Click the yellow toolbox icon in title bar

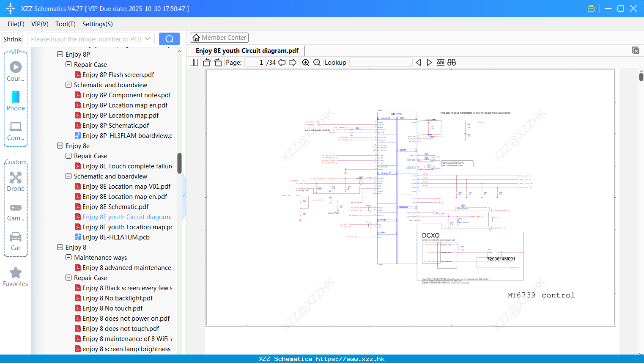[591, 8]
